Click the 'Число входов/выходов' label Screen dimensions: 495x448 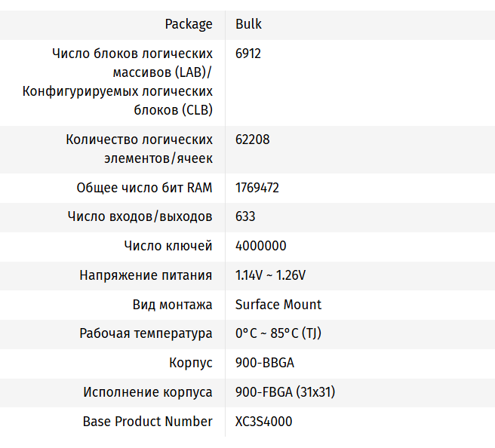140,216
